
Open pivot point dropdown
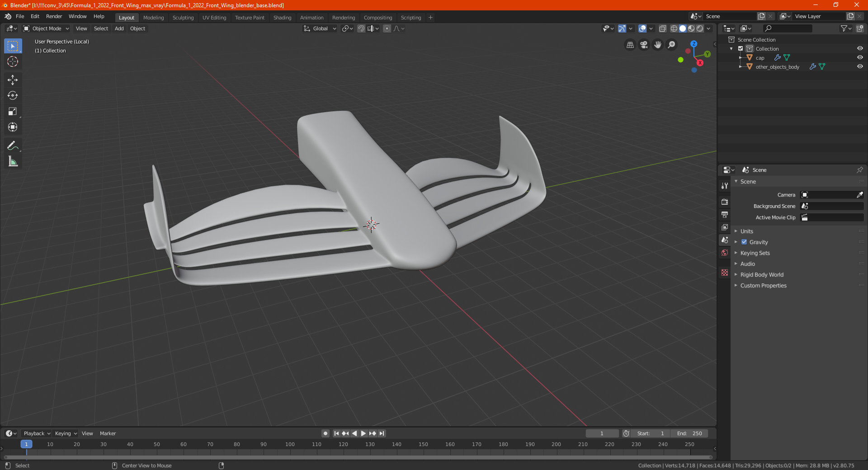click(347, 28)
